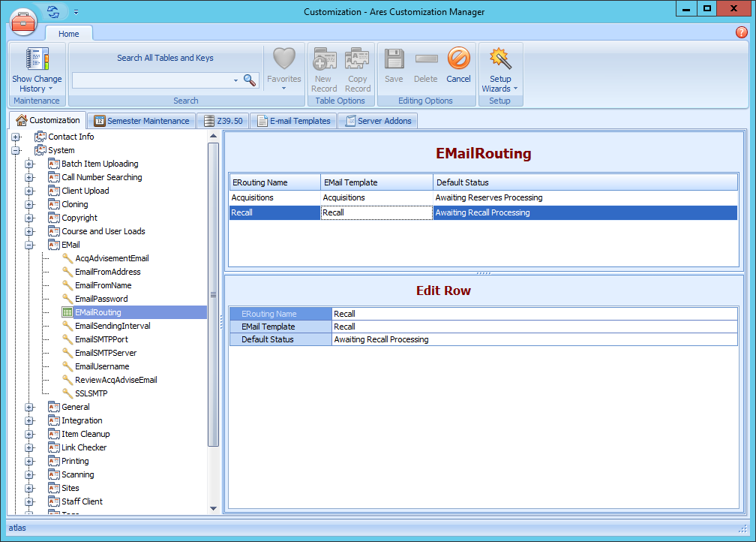This screenshot has width=756, height=542.
Task: Select the Favorites heart icon
Action: (283, 60)
